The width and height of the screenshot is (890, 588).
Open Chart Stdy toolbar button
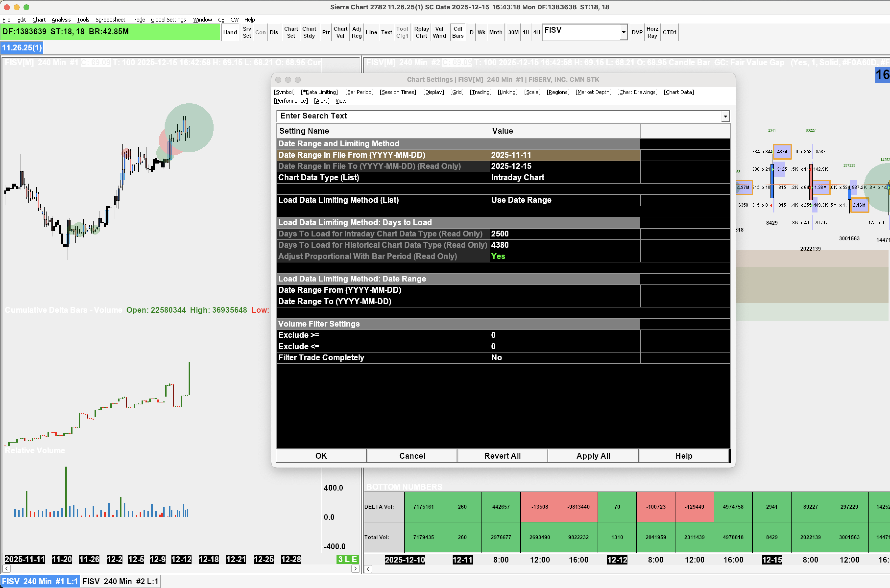click(x=309, y=32)
